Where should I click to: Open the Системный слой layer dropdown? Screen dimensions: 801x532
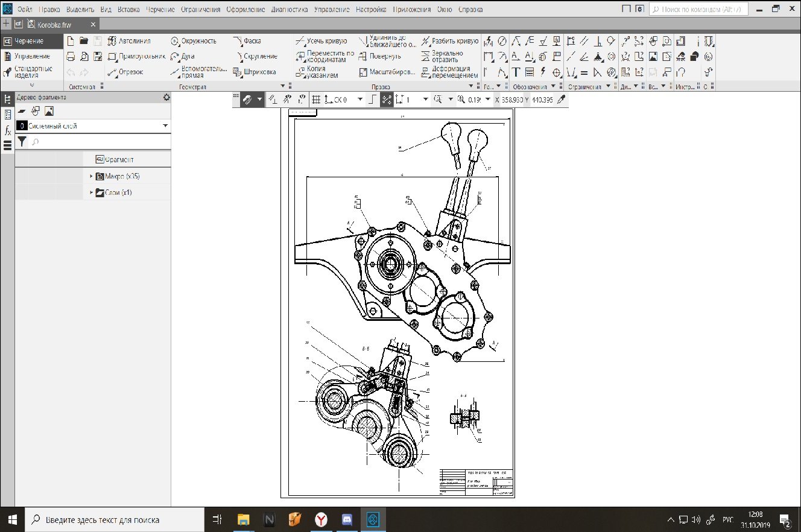pyautogui.click(x=165, y=126)
